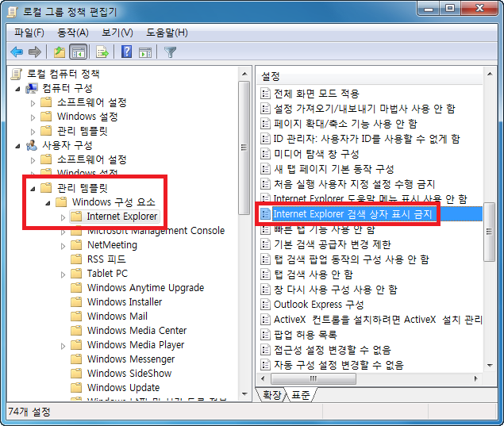Select the Windows Media Center folder
Image resolution: width=504 pixels, height=426 pixels.
point(137,330)
